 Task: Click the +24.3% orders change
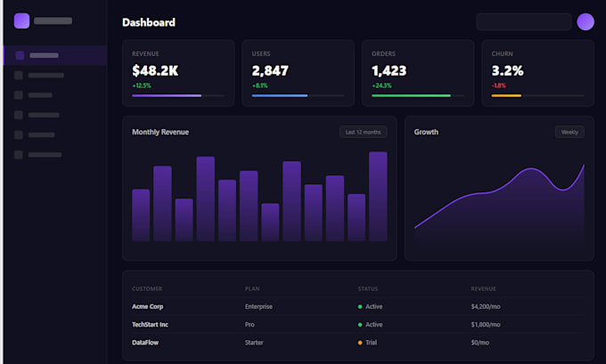pos(381,85)
